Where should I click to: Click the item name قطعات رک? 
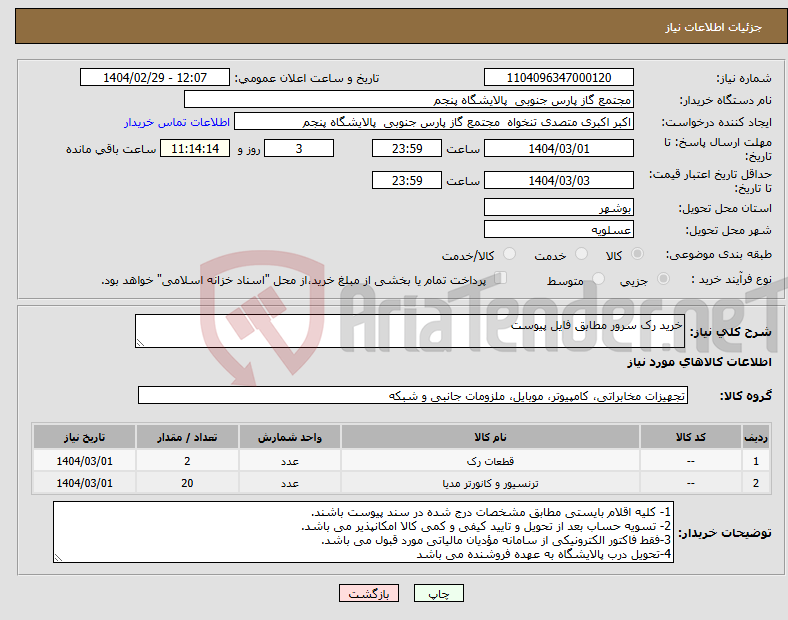(490, 461)
